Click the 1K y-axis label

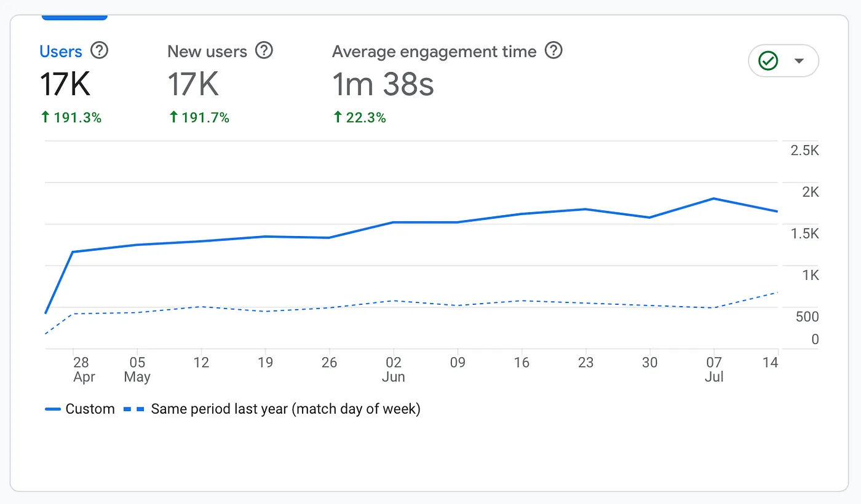811,275
